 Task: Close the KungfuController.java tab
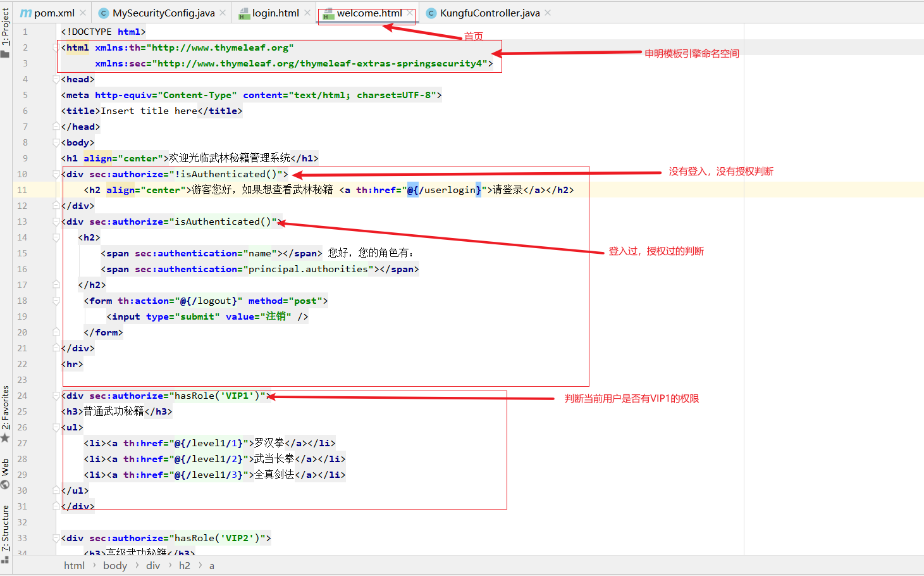(548, 13)
